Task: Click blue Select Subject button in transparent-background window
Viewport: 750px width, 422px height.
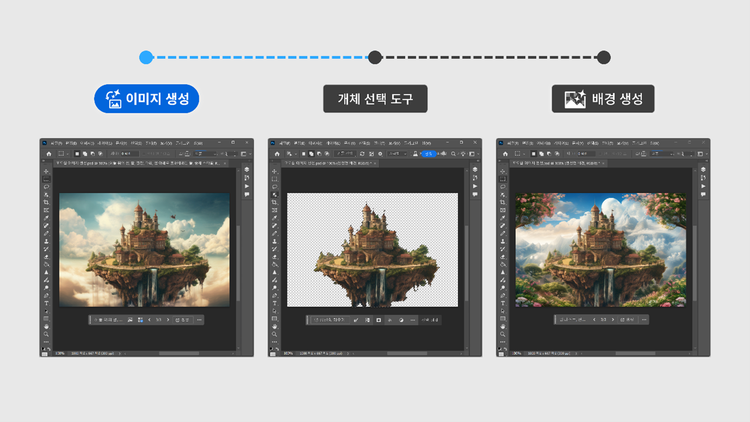Action: pos(429,154)
